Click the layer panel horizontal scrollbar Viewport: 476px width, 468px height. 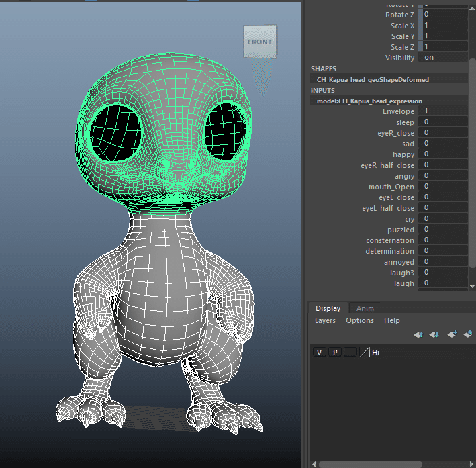(369, 463)
